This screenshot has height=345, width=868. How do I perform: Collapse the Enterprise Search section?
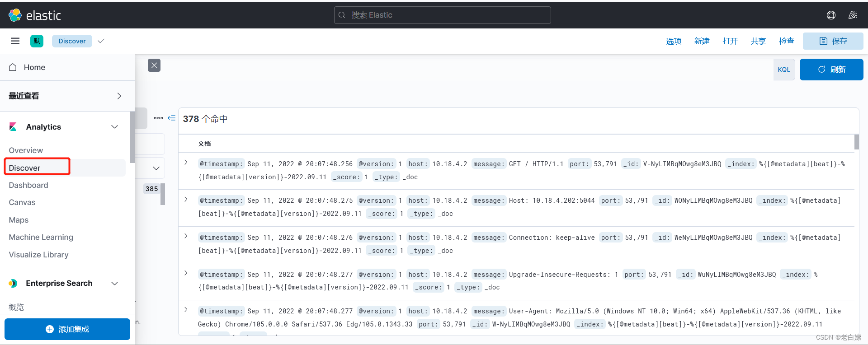(115, 283)
